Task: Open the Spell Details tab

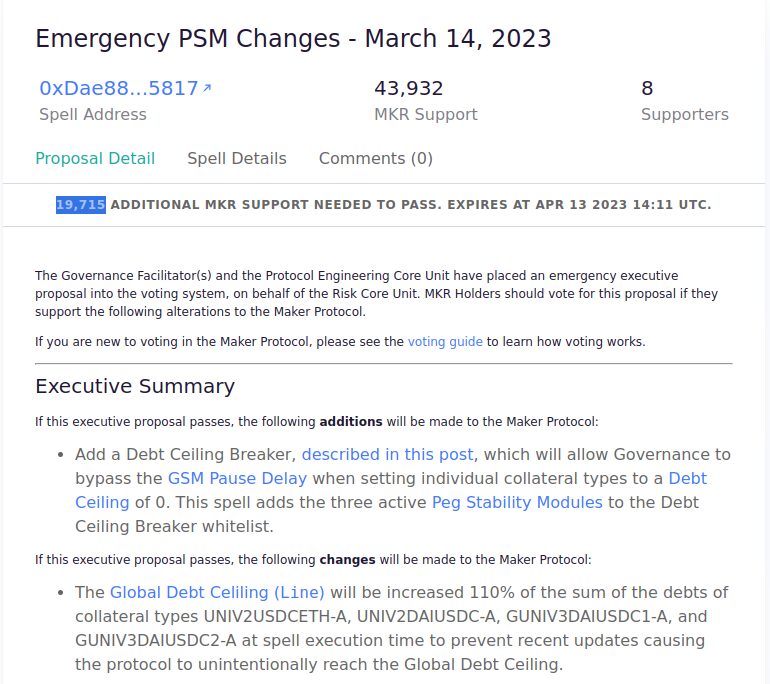Action: [x=237, y=159]
